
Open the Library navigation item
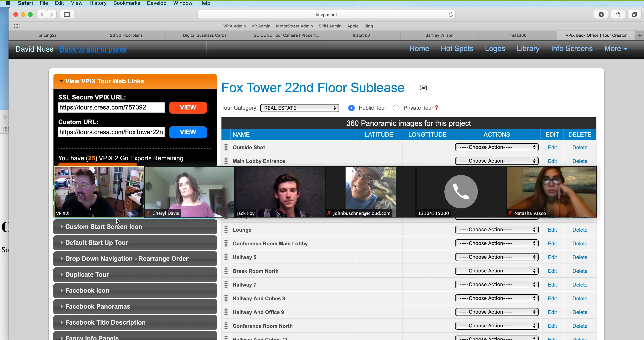[528, 49]
